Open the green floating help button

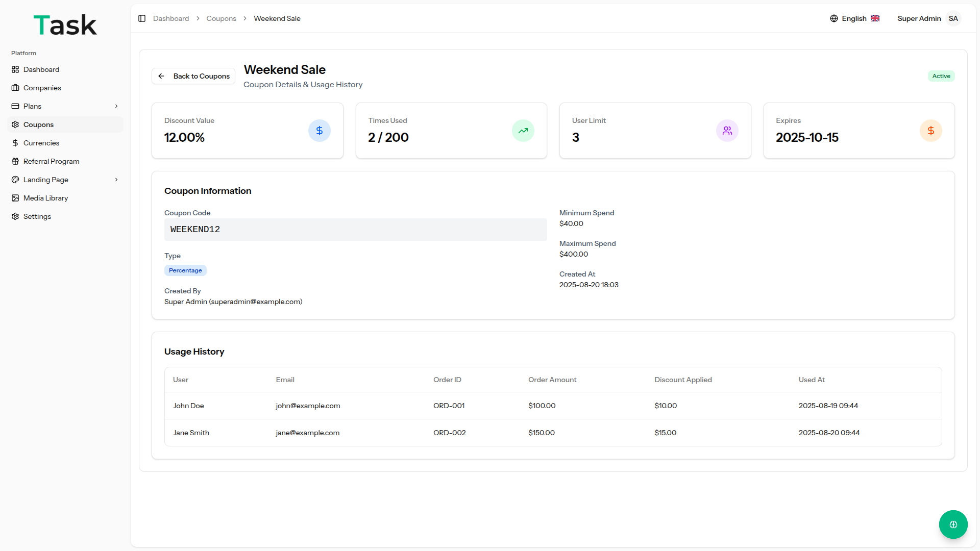953,524
